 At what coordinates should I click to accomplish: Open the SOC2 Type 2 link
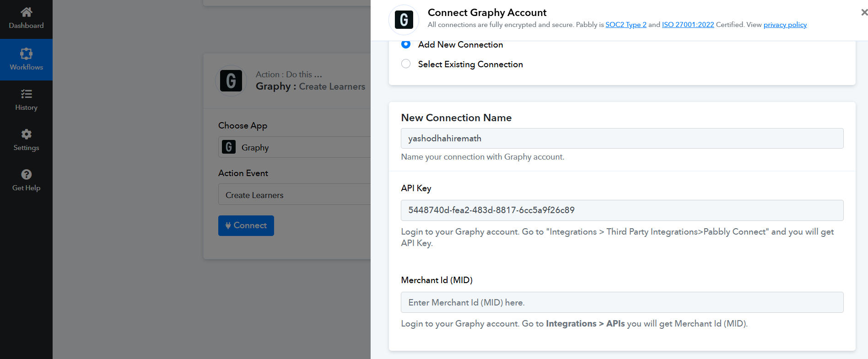(625, 25)
